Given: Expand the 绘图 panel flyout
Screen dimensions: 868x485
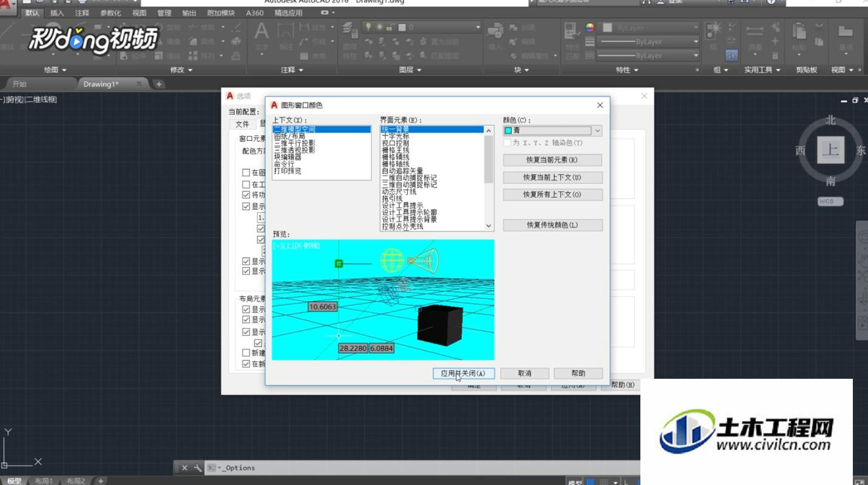Looking at the screenshot, I should click(x=55, y=70).
